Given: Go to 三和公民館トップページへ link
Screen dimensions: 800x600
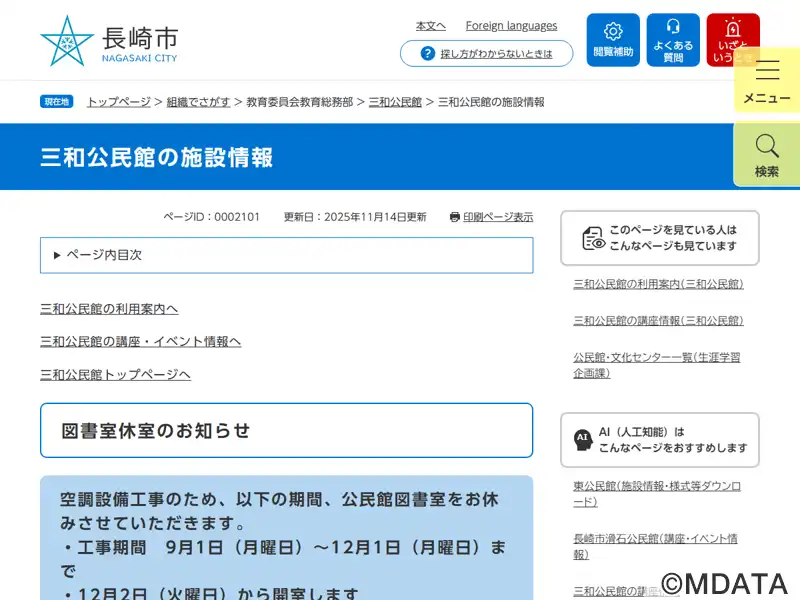Looking at the screenshot, I should coord(115,375).
